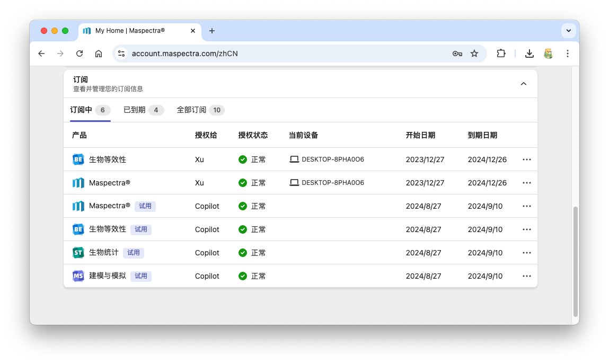Image resolution: width=609 pixels, height=364 pixels.
Task: Open the browser extensions menu
Action: coord(501,54)
